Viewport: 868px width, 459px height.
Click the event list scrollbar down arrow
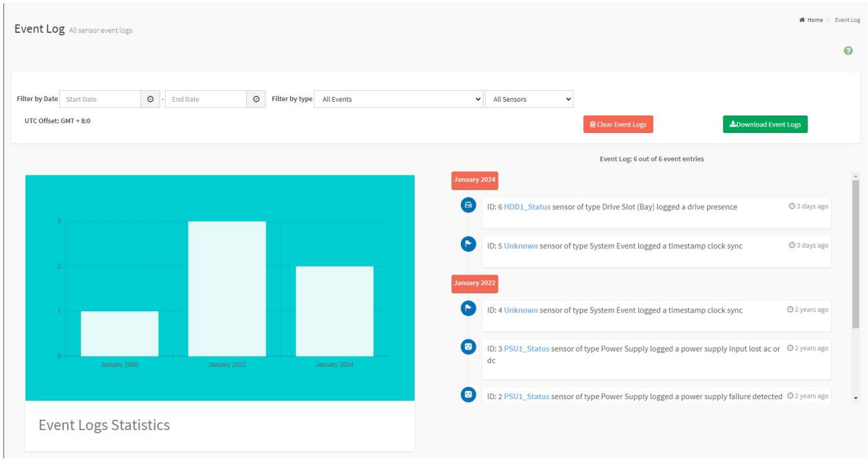tap(856, 398)
